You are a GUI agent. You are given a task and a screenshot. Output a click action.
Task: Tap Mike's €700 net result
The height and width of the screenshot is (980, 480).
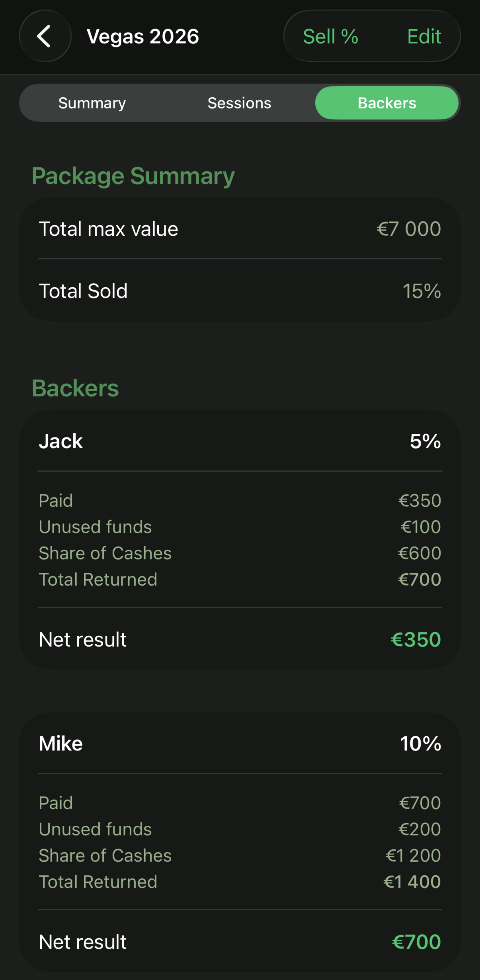coord(417,942)
